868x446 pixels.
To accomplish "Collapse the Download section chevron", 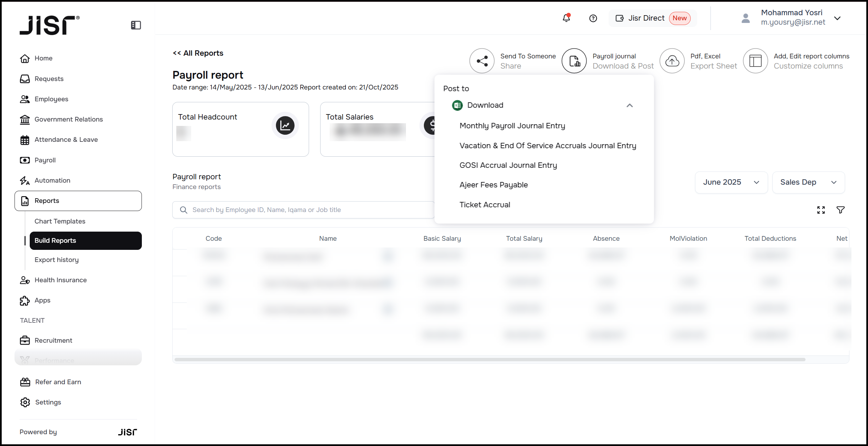I will pos(630,105).
